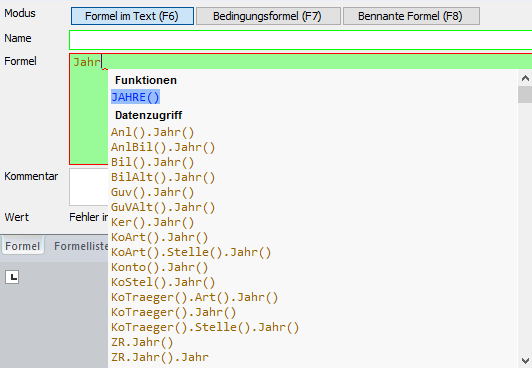Click the suggestion list scroll-down arrow
The height and width of the screenshot is (368, 532).
525,360
